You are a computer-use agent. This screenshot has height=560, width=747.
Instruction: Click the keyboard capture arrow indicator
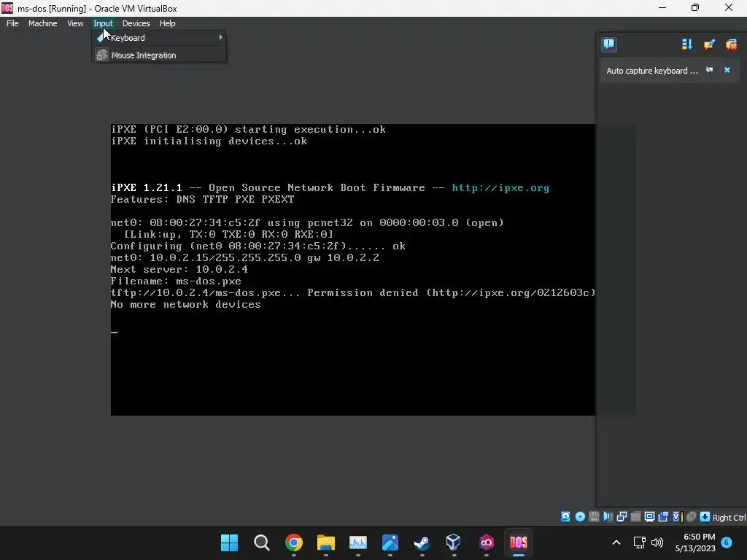(x=705, y=517)
